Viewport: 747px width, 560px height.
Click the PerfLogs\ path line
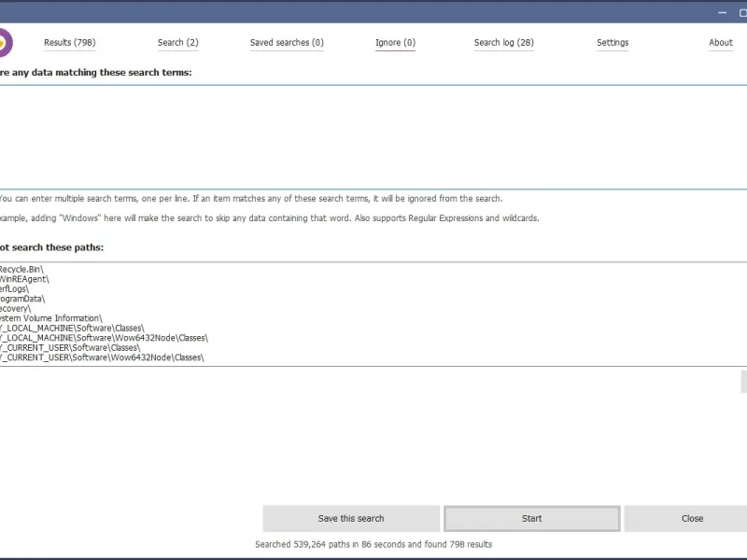pyautogui.click(x=14, y=288)
